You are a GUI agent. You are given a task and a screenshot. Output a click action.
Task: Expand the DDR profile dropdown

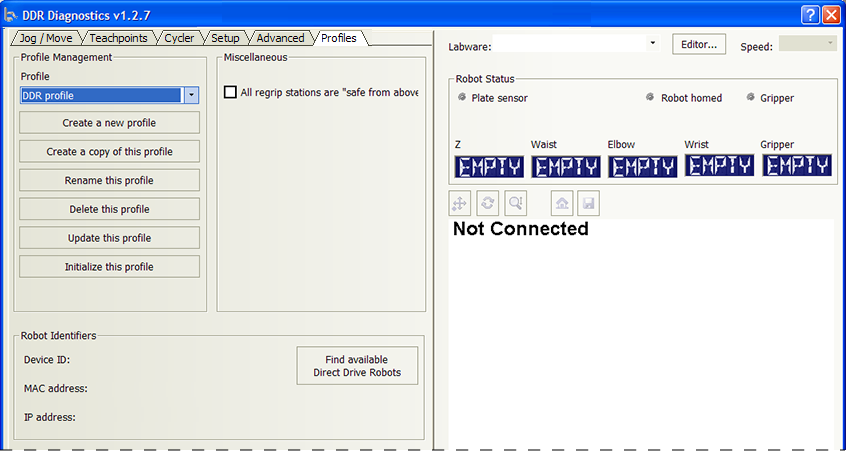tap(191, 95)
